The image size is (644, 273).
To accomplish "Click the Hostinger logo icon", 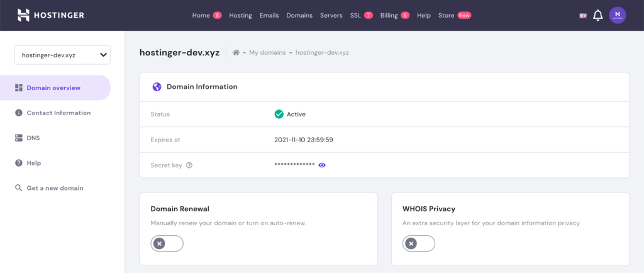I will (x=23, y=15).
